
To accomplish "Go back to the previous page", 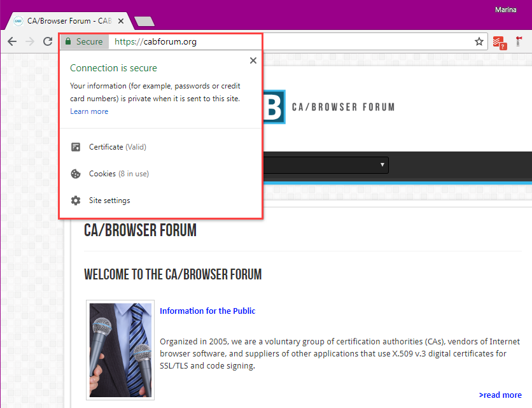I will click(x=12, y=41).
